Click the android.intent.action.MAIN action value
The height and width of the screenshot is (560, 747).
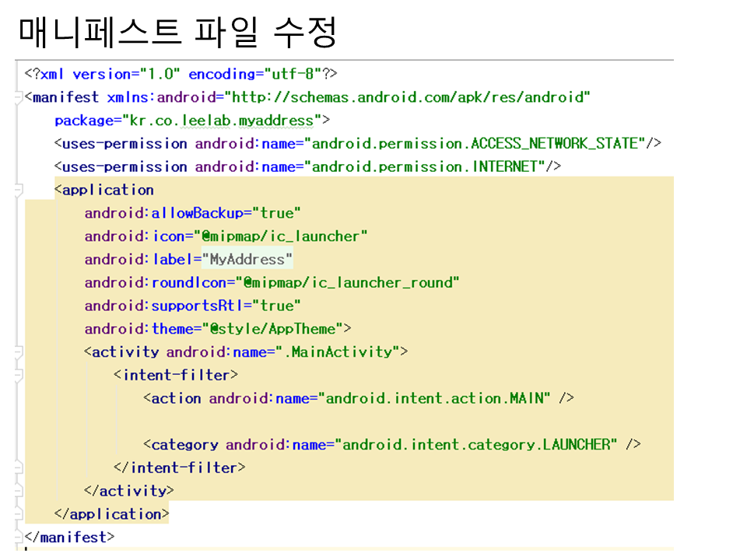point(437,398)
